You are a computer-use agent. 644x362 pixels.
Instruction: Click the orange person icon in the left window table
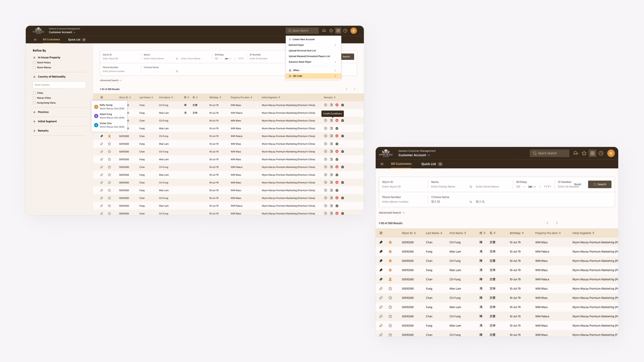click(109, 136)
